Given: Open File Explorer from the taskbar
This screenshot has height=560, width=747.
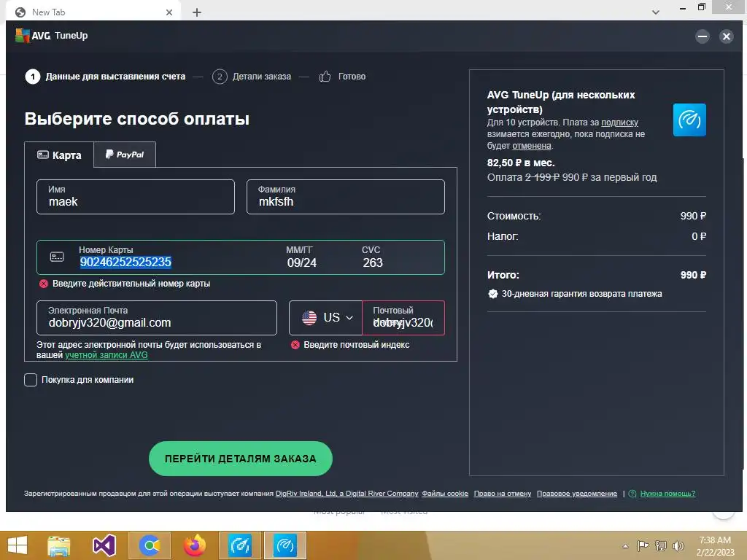Looking at the screenshot, I should (x=59, y=545).
